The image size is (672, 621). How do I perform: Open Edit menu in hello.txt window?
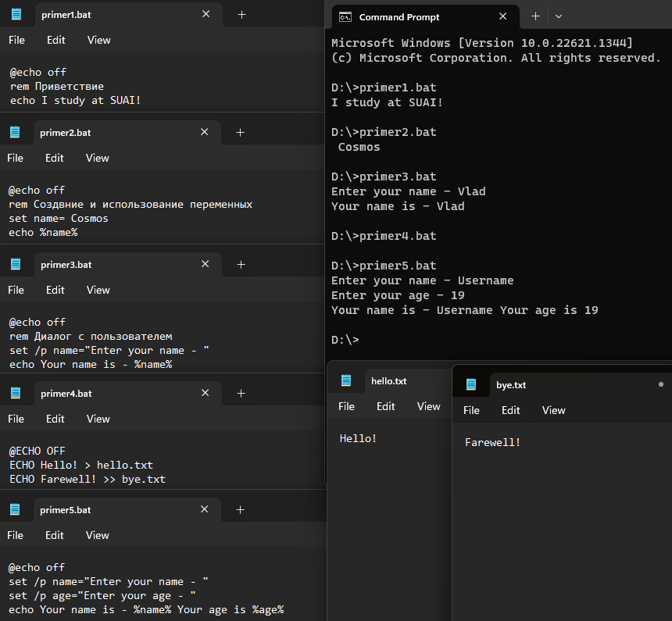click(386, 406)
